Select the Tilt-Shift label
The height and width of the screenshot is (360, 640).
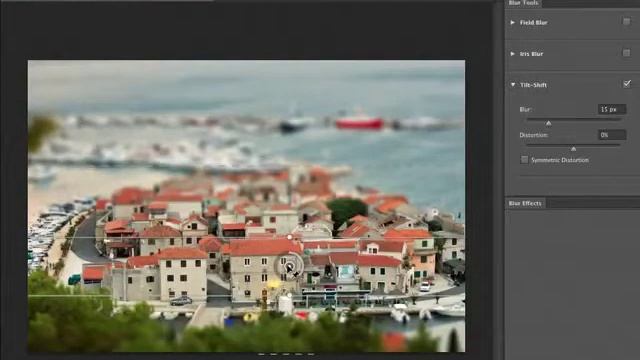533,85
